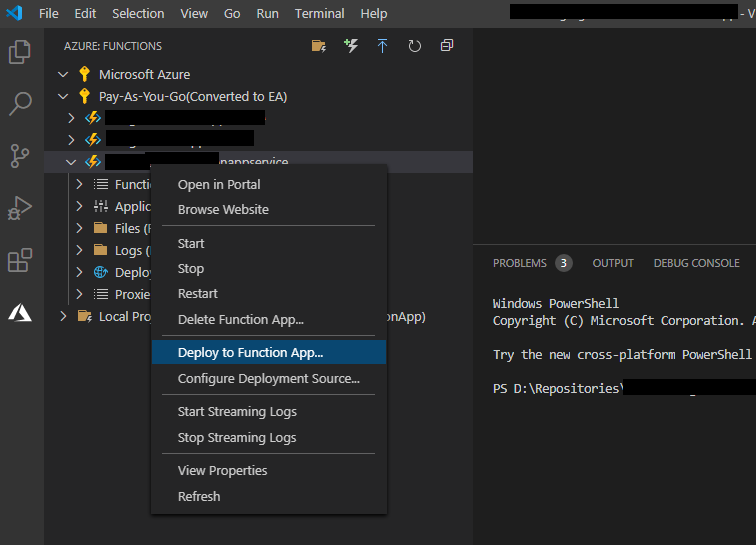
Task: Open the Search view in activity bar
Action: tap(20, 103)
